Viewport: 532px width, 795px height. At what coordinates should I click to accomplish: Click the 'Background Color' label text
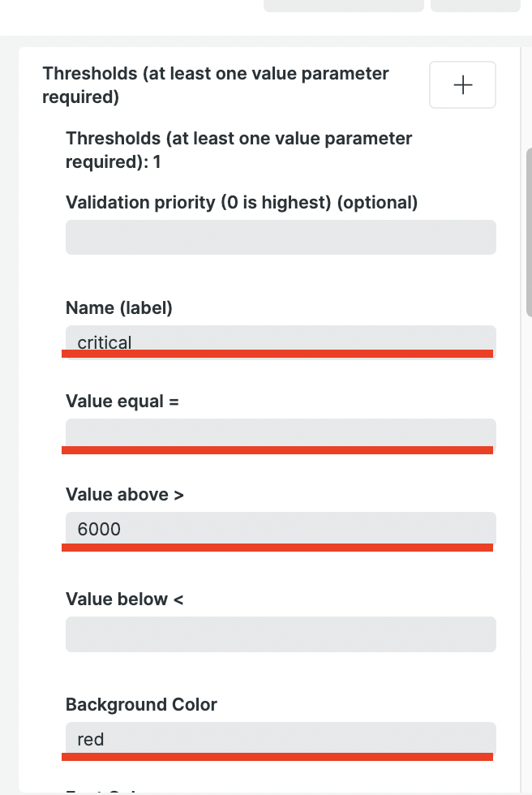[141, 704]
